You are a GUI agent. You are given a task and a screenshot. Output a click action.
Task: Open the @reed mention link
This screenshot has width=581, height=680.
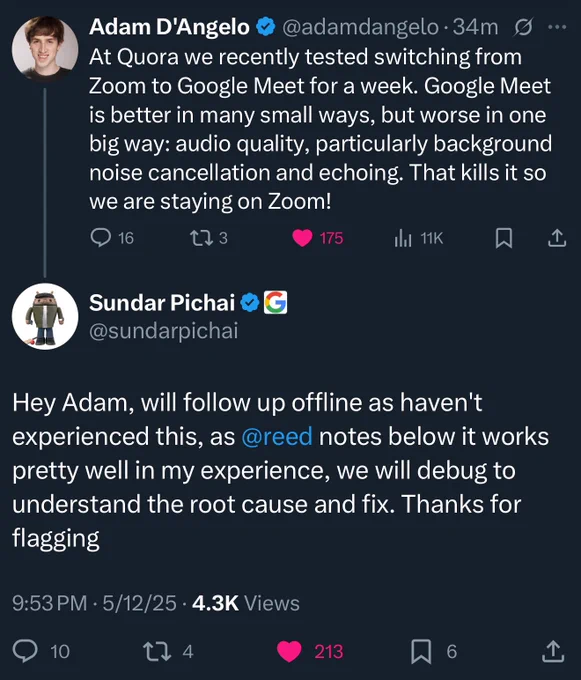[277, 436]
